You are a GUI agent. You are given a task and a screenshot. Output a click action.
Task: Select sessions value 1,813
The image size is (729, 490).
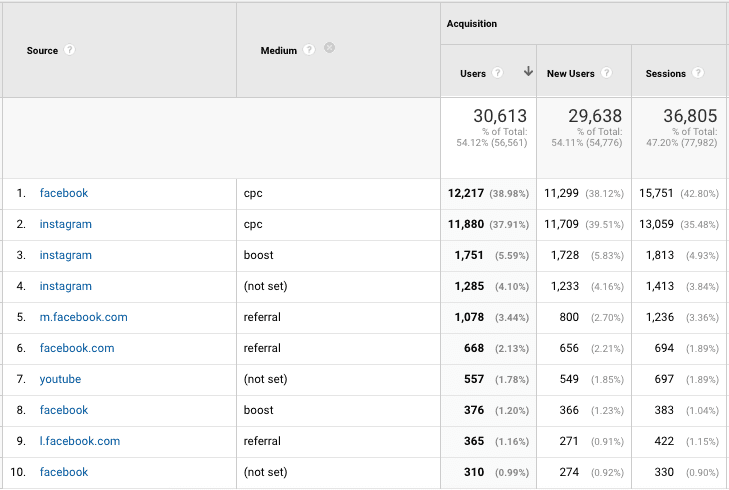pyautogui.click(x=660, y=255)
